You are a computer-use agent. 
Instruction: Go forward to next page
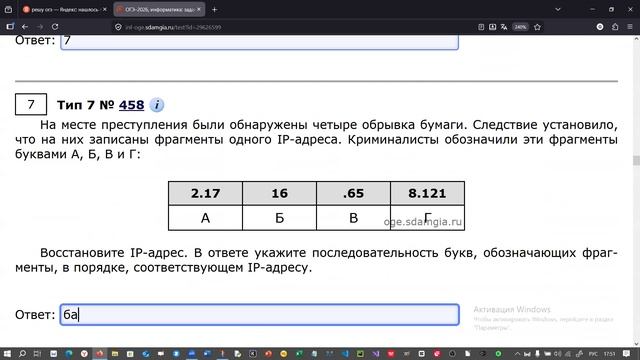click(40, 27)
